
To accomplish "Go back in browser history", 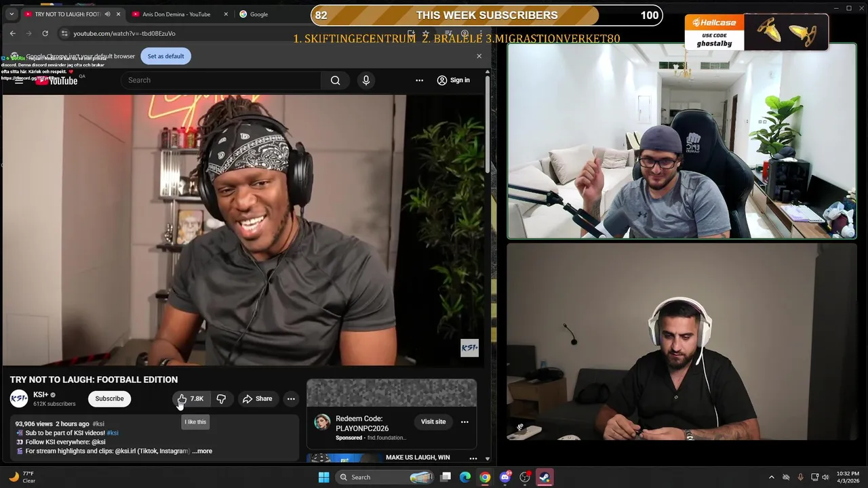I will [x=13, y=33].
